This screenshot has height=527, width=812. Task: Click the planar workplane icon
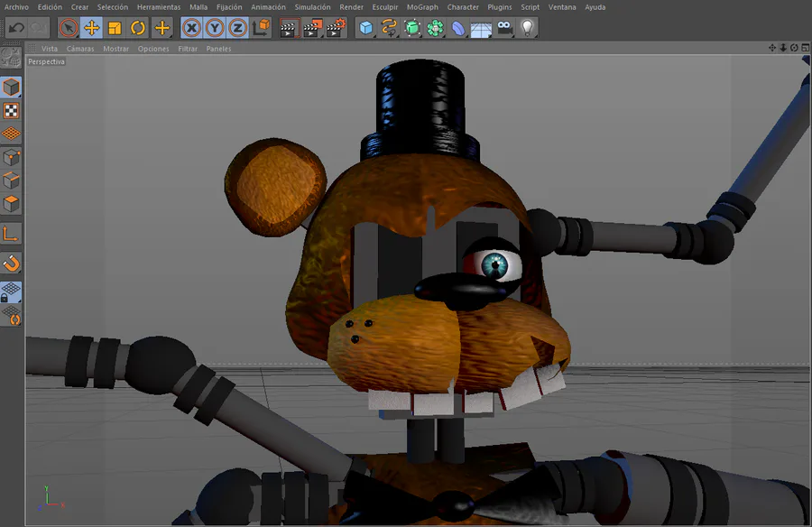(11, 316)
